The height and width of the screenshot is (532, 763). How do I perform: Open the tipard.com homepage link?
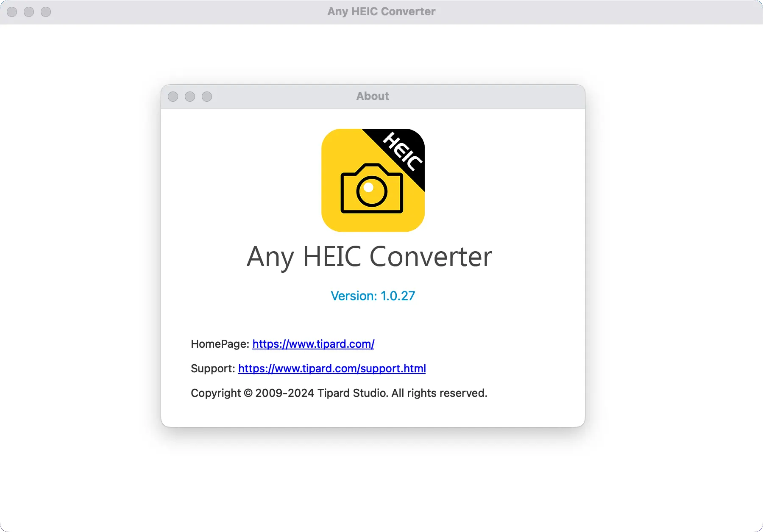point(313,344)
